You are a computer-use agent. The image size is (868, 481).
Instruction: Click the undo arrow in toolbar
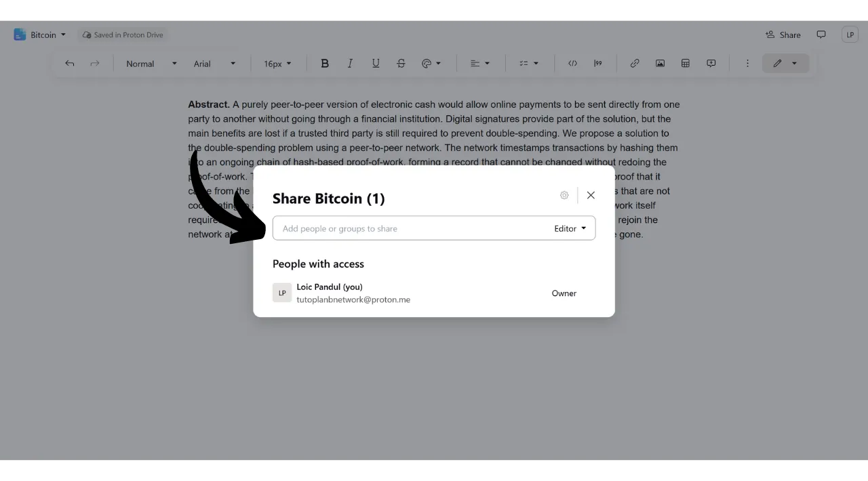70,64
